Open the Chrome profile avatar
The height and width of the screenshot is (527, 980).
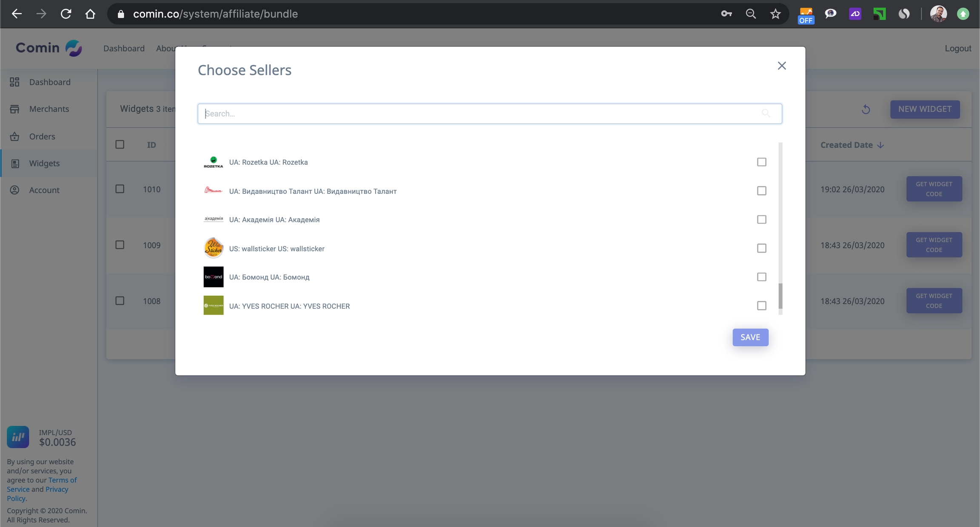(x=938, y=14)
